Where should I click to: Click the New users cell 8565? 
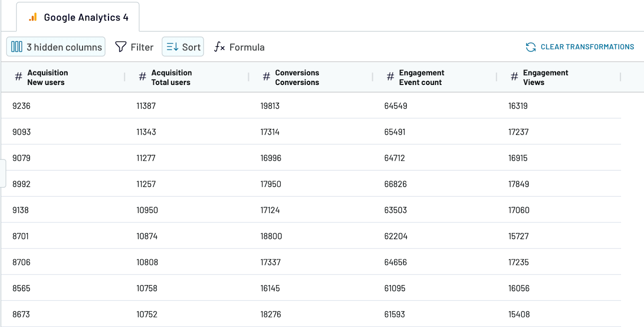click(21, 289)
